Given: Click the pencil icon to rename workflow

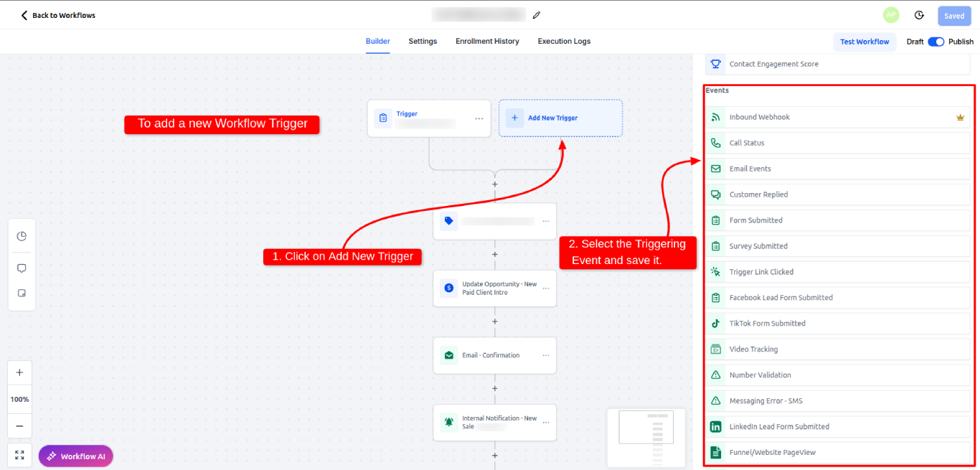Looking at the screenshot, I should click(537, 15).
